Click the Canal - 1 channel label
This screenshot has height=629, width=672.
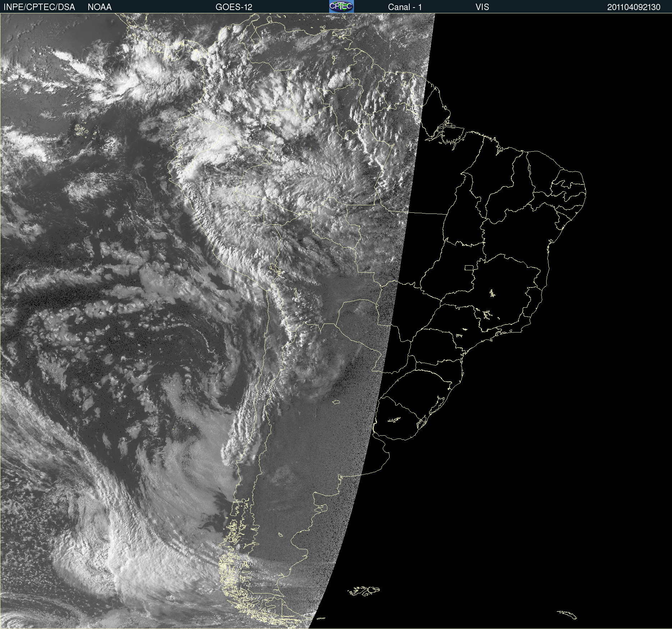(405, 7)
